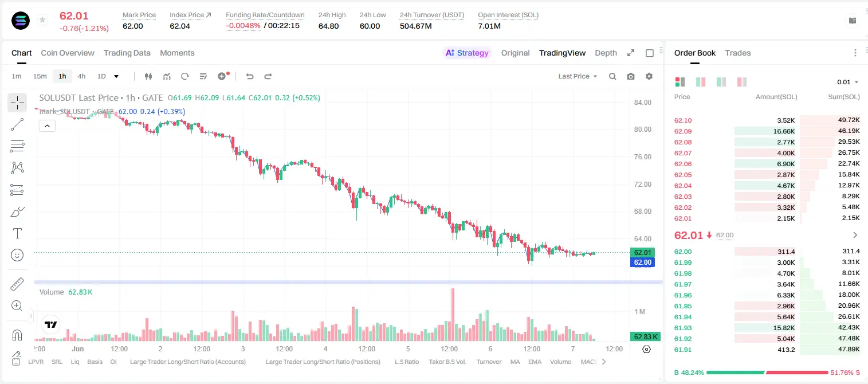Switch to the Trades tab

coord(737,53)
